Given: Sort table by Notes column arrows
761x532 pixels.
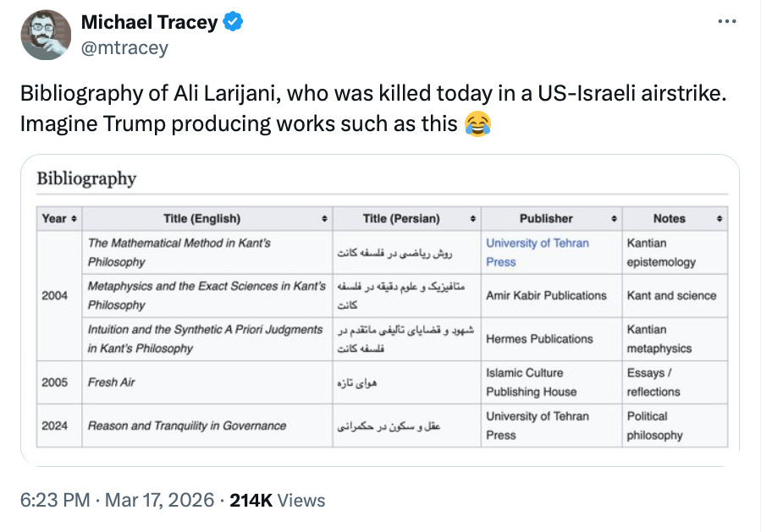Looking at the screenshot, I should pos(720,218).
